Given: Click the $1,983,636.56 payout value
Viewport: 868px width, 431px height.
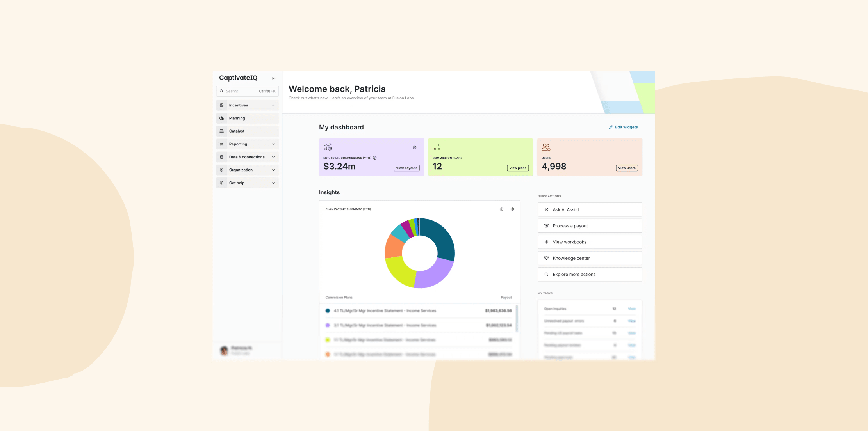Looking at the screenshot, I should 498,311.
